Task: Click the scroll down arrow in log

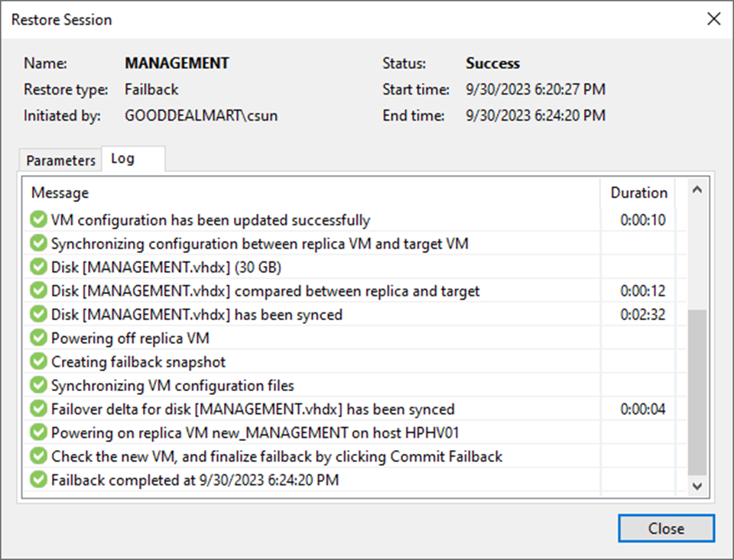Action: (x=697, y=485)
